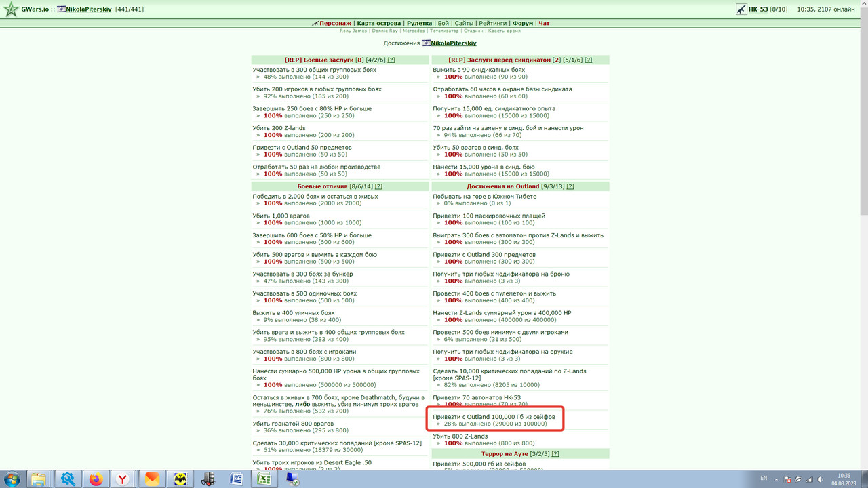
Task: Click the small gun icon before Персонаж
Action: point(315,23)
